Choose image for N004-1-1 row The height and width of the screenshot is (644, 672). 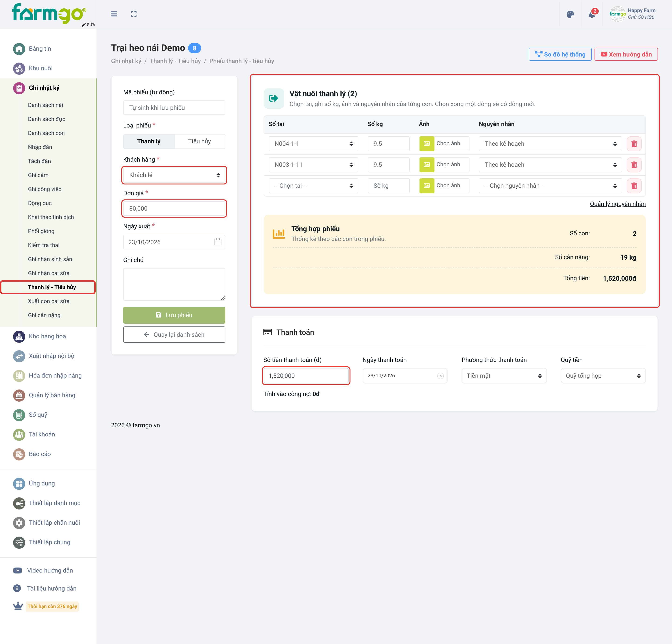(444, 144)
